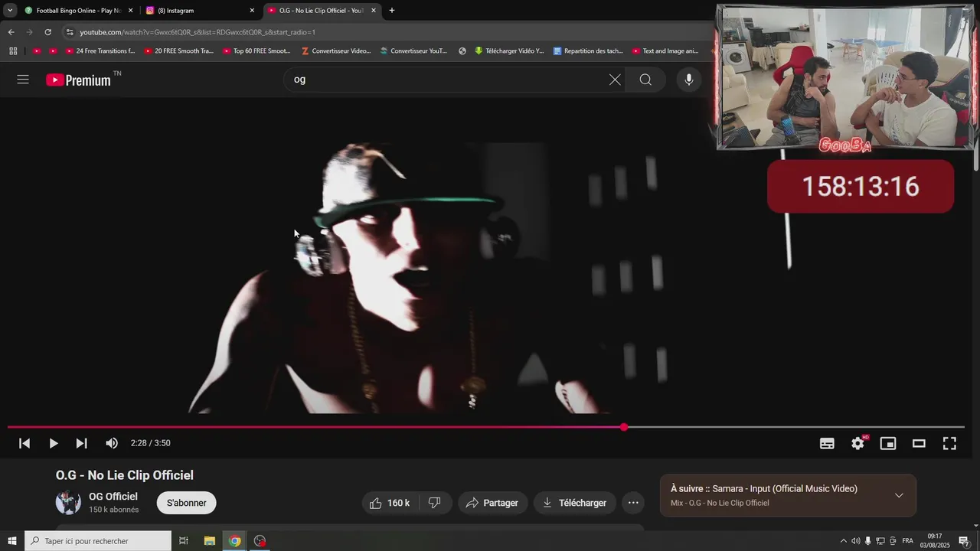Screen dimensions: 980x551
Task: Close the Instagram tab
Action: (252, 11)
